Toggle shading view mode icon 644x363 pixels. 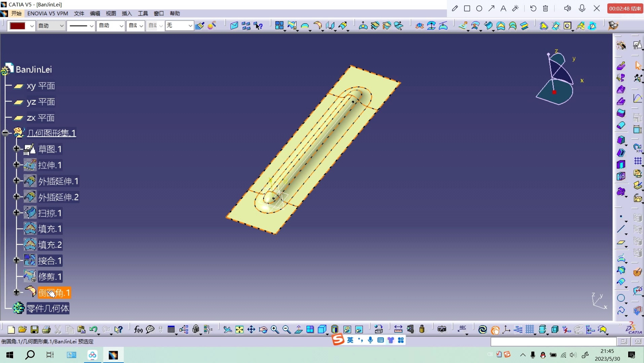(334, 330)
